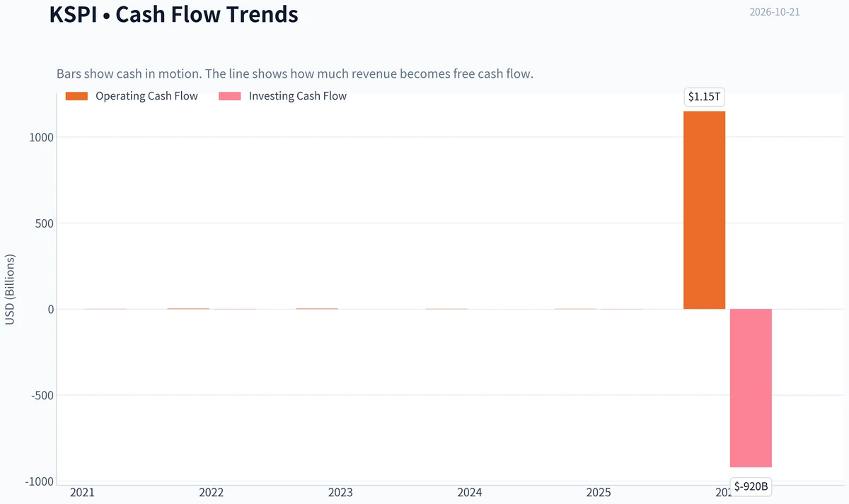Click the "KSPI • Cash Flow Trends" title
This screenshot has width=849, height=504.
[x=174, y=14]
